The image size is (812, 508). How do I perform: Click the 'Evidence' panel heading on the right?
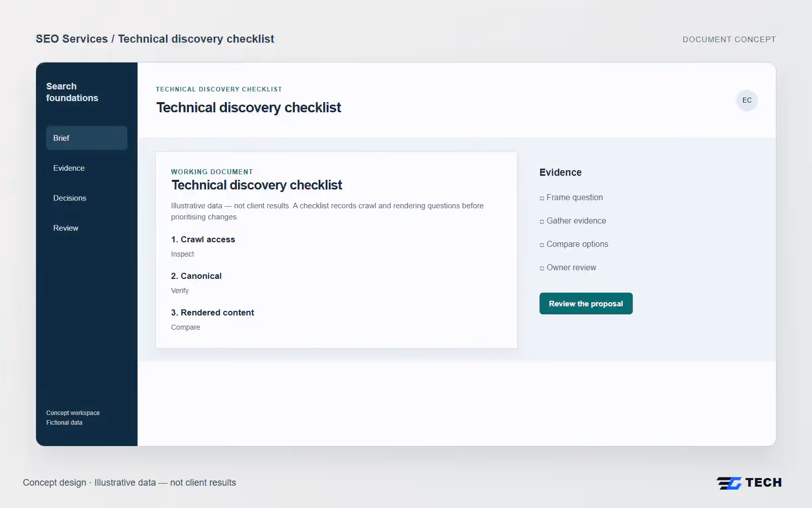(560, 172)
